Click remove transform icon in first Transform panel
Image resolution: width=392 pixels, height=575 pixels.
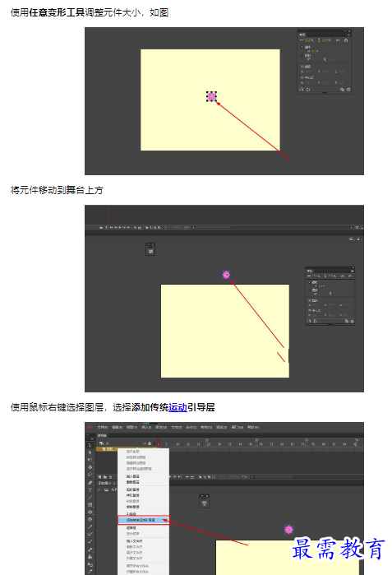click(348, 90)
